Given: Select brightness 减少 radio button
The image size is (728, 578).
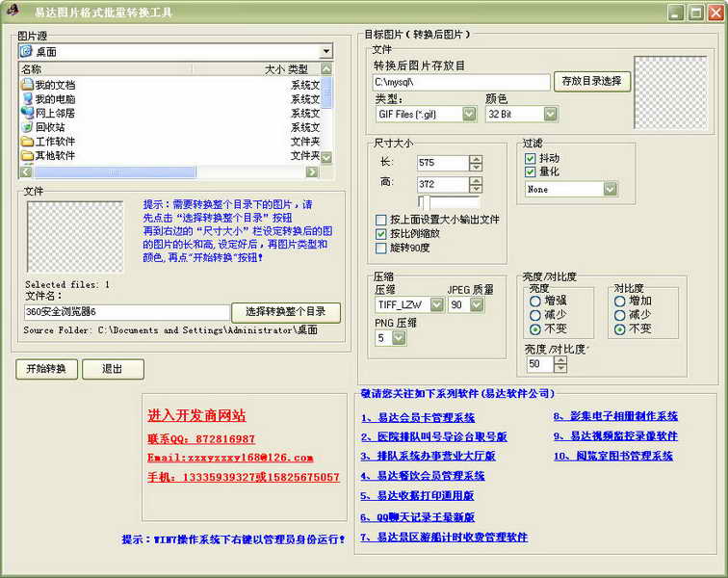Looking at the screenshot, I should pyautogui.click(x=534, y=315).
